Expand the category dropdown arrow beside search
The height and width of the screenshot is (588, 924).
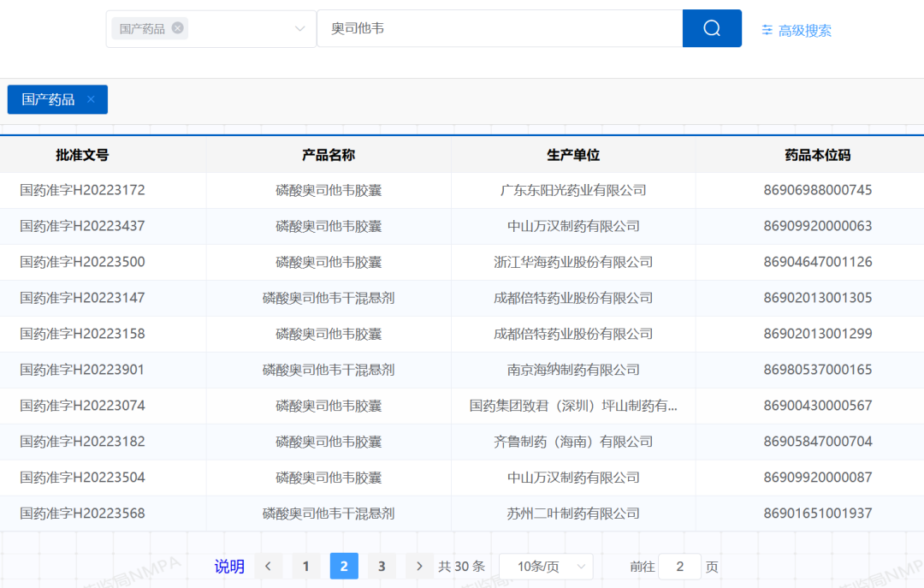point(299,29)
